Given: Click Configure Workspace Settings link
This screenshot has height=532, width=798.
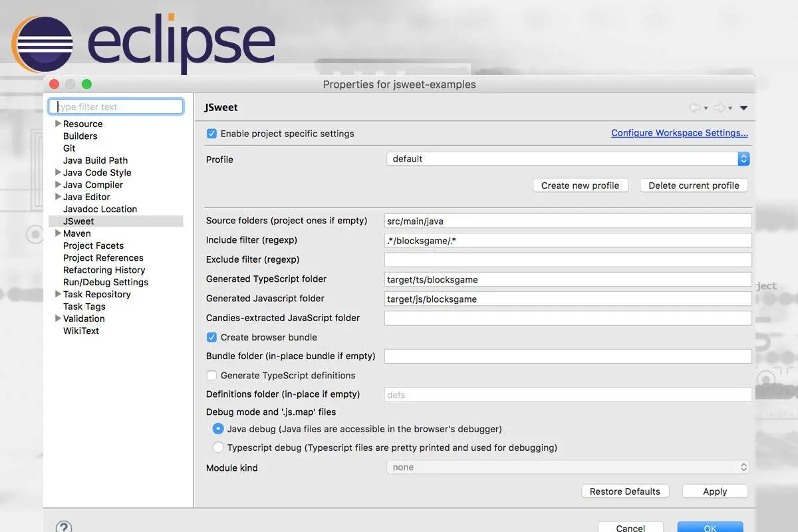Looking at the screenshot, I should 680,133.
